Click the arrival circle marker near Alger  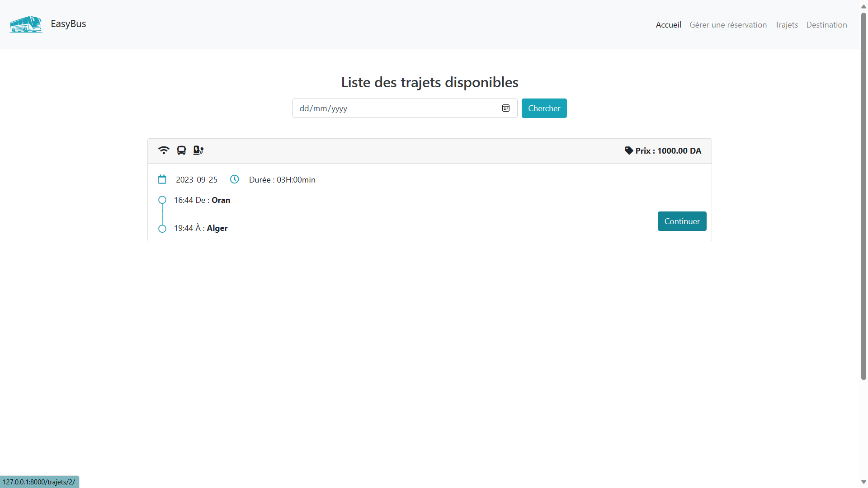pyautogui.click(x=162, y=229)
